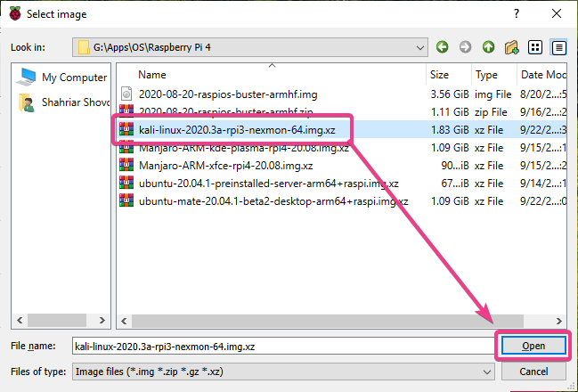Select My Computer in the sidebar

click(x=62, y=78)
